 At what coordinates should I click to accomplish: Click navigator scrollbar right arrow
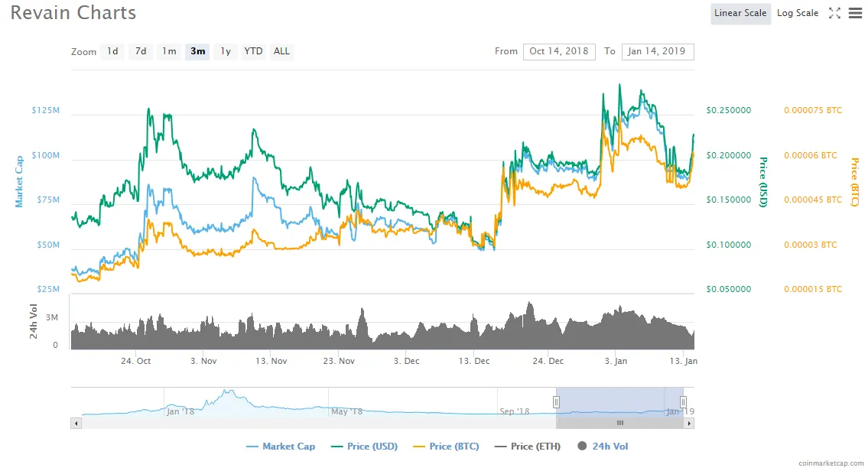coord(689,424)
